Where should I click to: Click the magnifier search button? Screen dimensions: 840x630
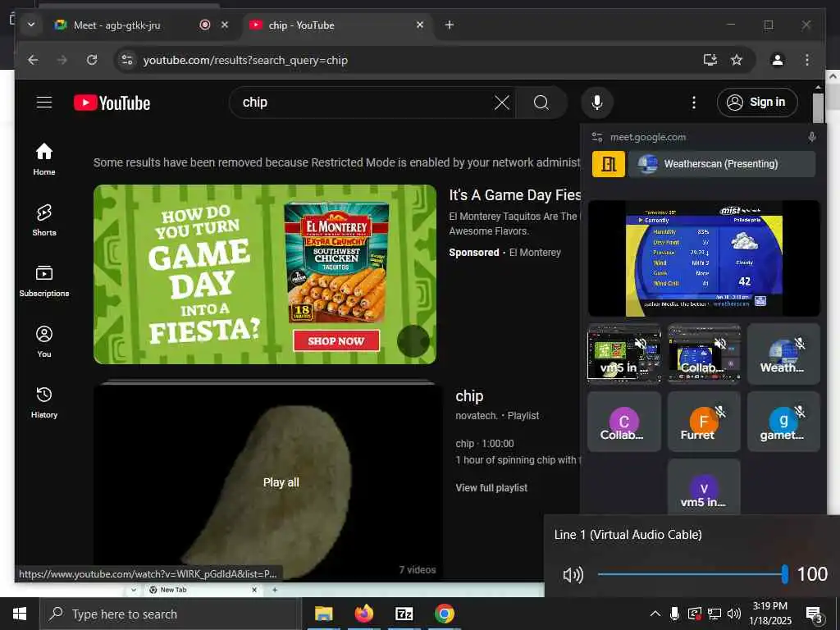(541, 103)
